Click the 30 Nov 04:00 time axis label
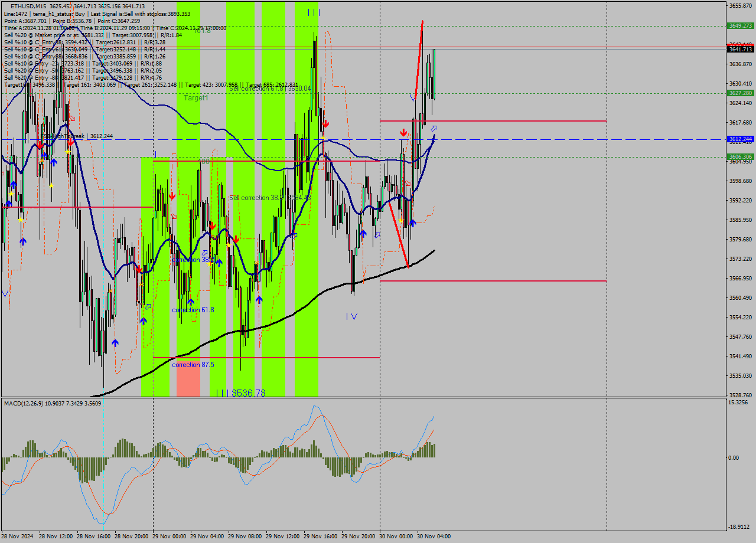 pos(434,537)
